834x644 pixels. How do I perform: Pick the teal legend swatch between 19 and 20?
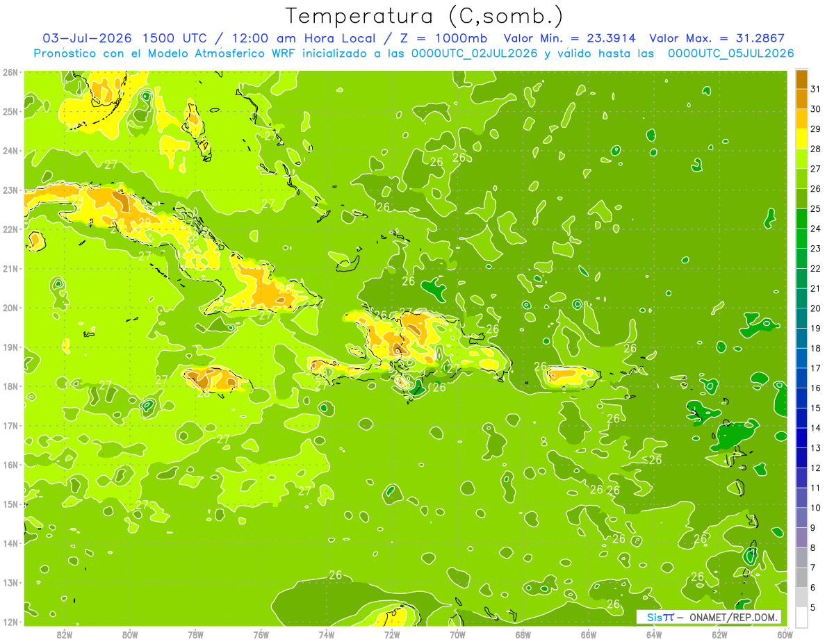pyautogui.click(x=801, y=318)
